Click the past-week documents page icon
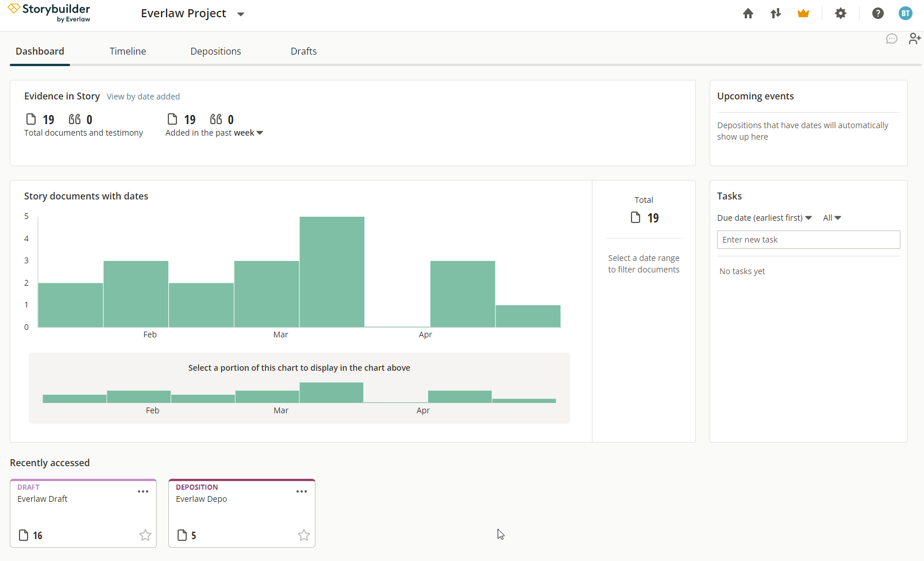 172,119
